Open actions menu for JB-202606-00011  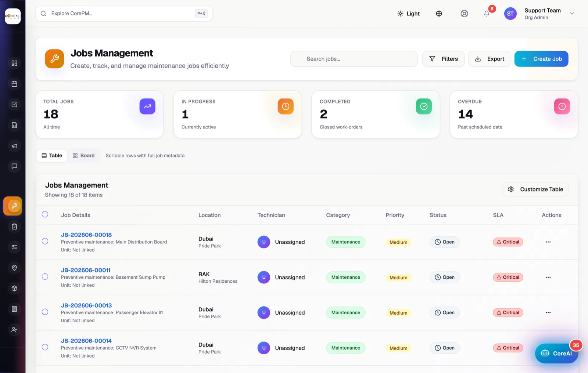click(548, 277)
